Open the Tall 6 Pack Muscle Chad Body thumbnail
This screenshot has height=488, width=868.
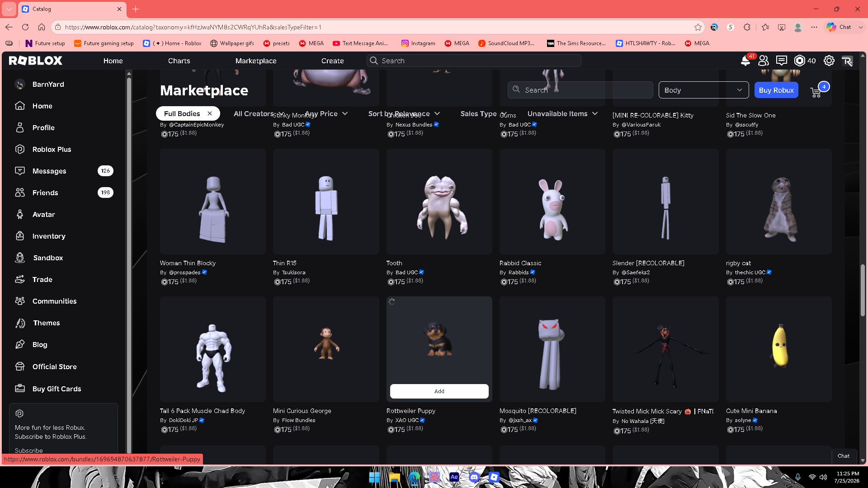click(x=212, y=349)
